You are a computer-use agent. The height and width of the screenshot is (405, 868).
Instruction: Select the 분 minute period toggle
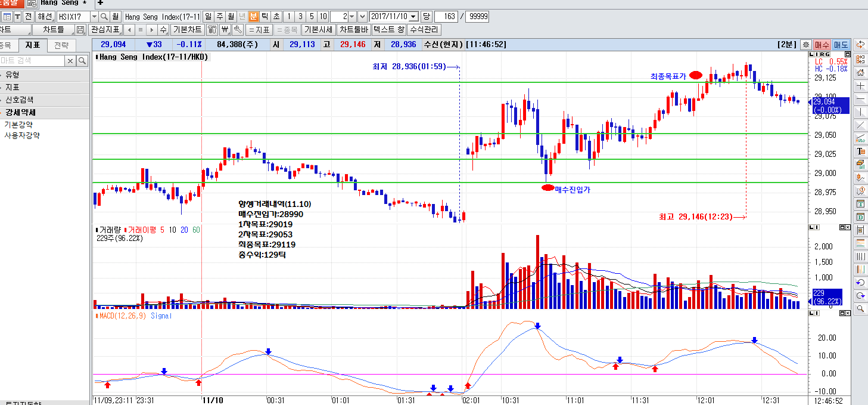click(253, 17)
